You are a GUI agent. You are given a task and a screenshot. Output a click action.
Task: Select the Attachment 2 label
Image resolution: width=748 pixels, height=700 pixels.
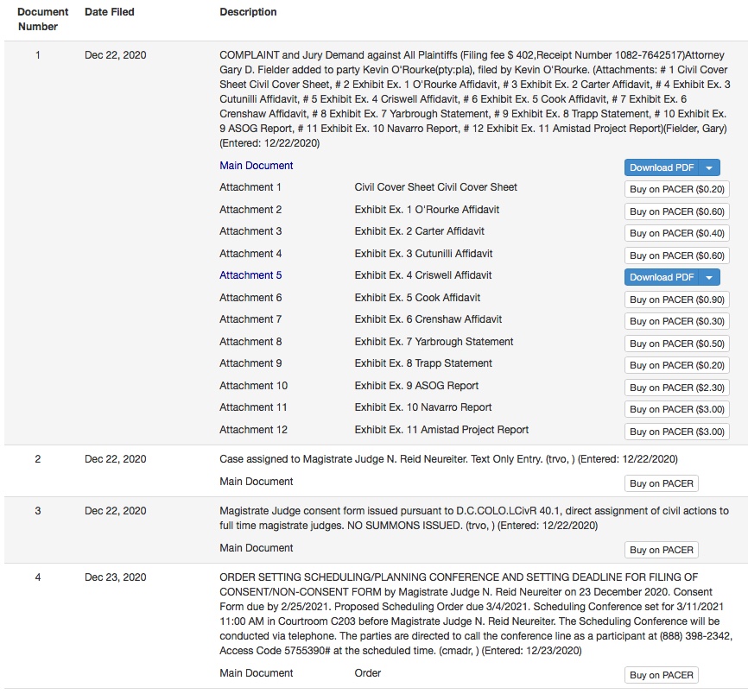(250, 210)
